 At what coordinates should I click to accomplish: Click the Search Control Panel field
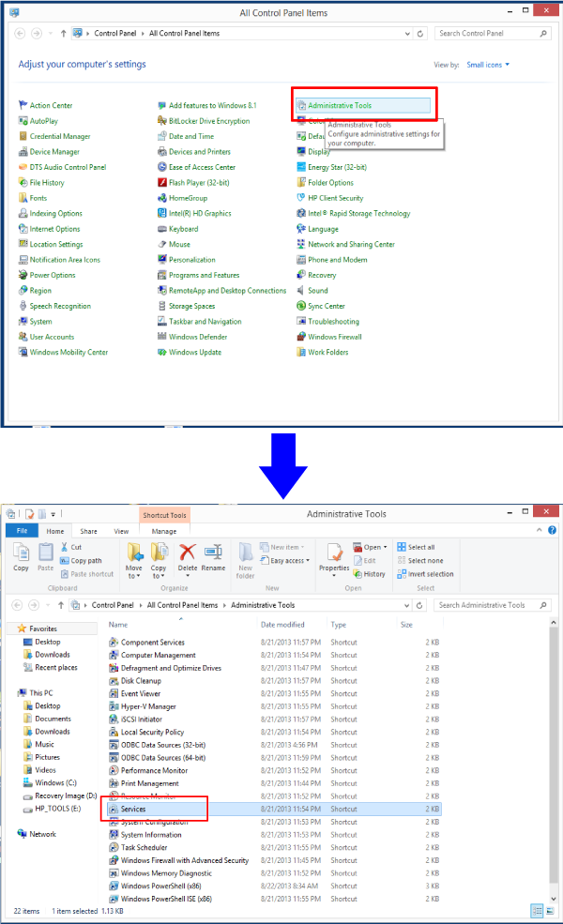click(493, 34)
